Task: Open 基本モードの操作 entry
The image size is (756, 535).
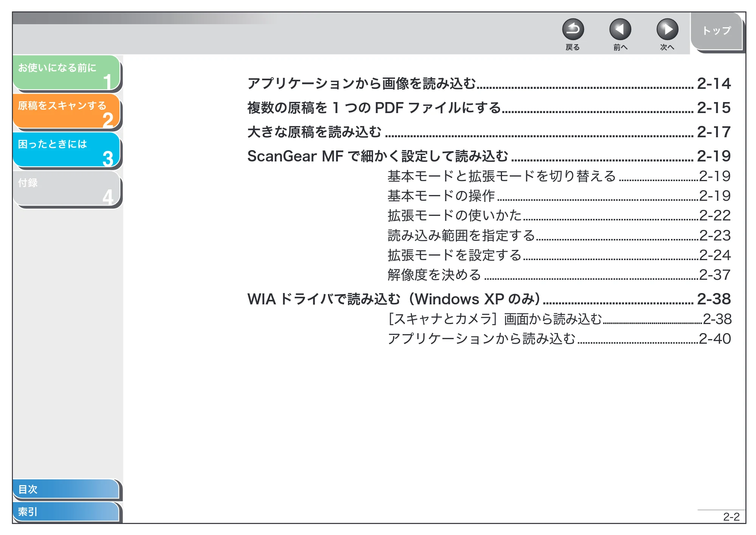Action: 559,195
